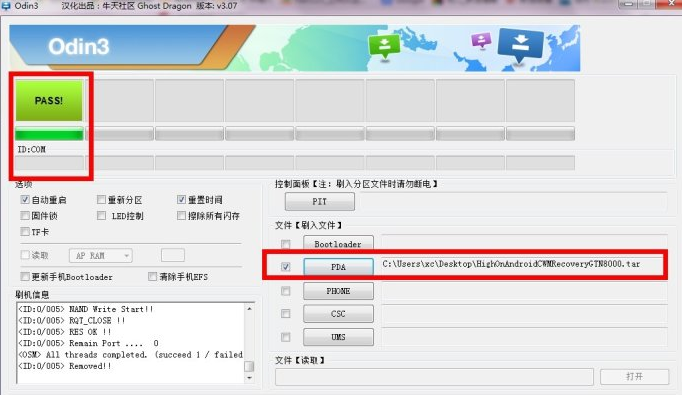The image size is (682, 395).
Task: Click the CSC file button
Action: coord(338,314)
